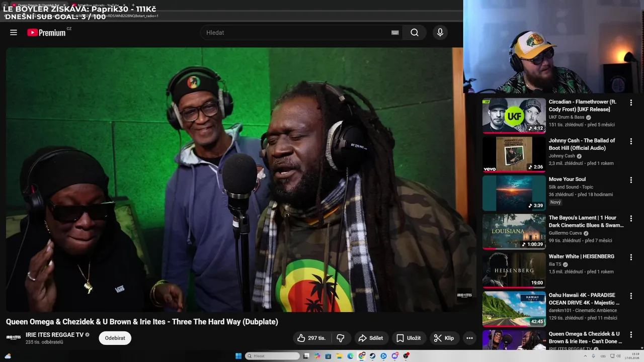Open options menu for Walter White HEISENBERG
Screen dimensions: 644x362
(631, 257)
